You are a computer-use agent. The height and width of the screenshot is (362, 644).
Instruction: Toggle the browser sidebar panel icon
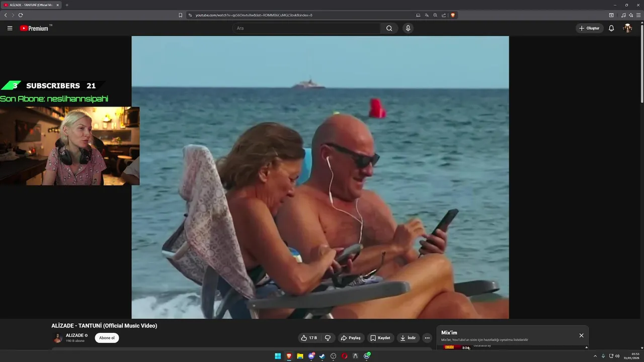[611, 15]
